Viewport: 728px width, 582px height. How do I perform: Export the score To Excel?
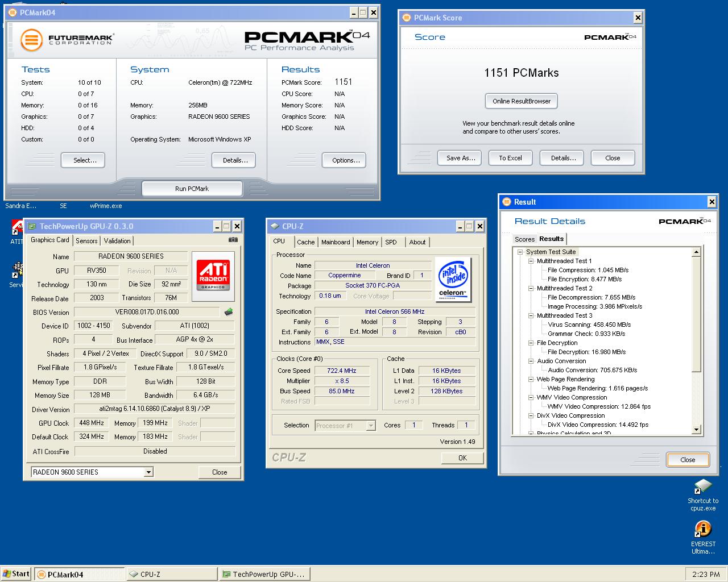(x=510, y=158)
